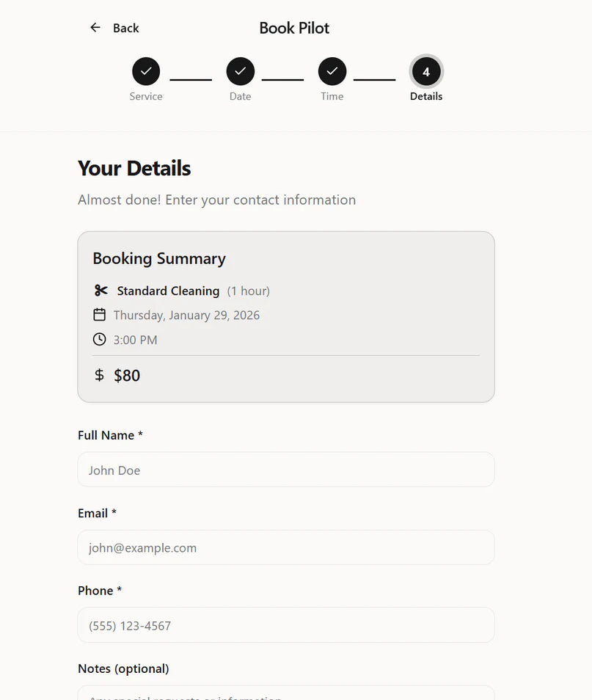592x700 pixels.
Task: Select the Service step label
Action: tap(145, 96)
